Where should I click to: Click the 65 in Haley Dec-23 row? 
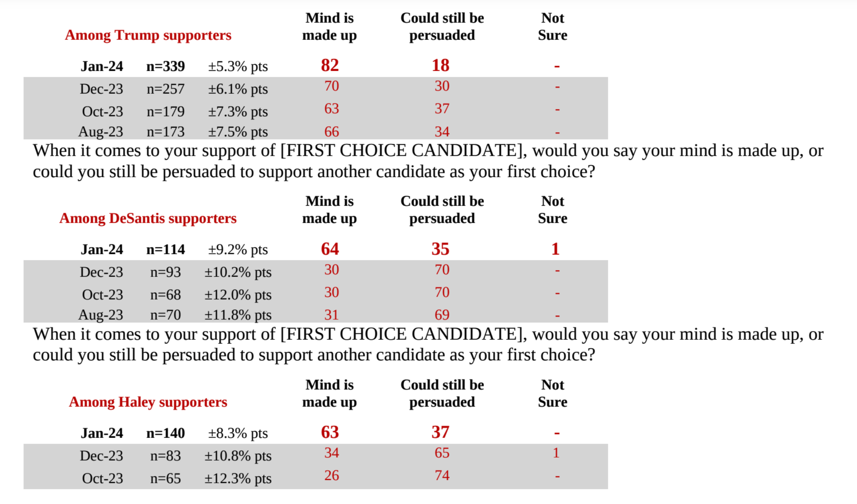coord(442,453)
